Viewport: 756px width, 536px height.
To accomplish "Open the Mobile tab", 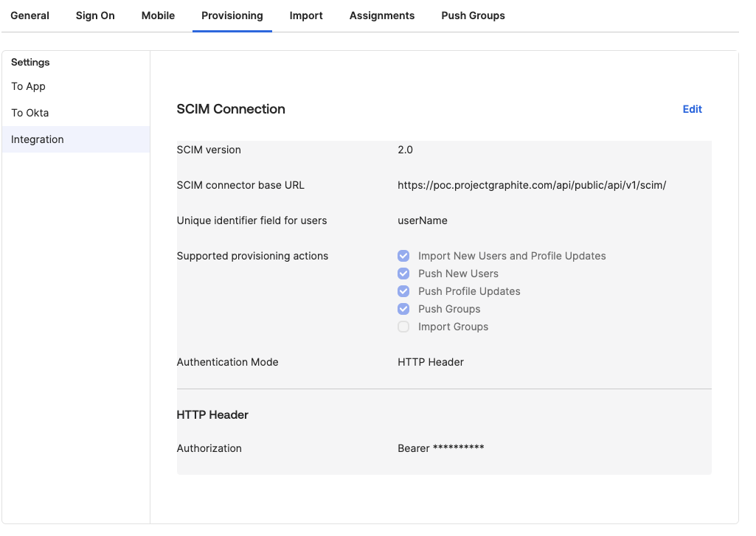I will (158, 15).
